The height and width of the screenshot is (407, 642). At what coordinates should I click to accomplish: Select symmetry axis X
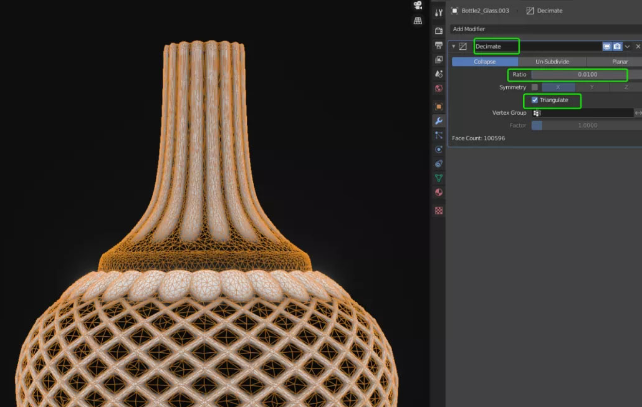(x=558, y=87)
